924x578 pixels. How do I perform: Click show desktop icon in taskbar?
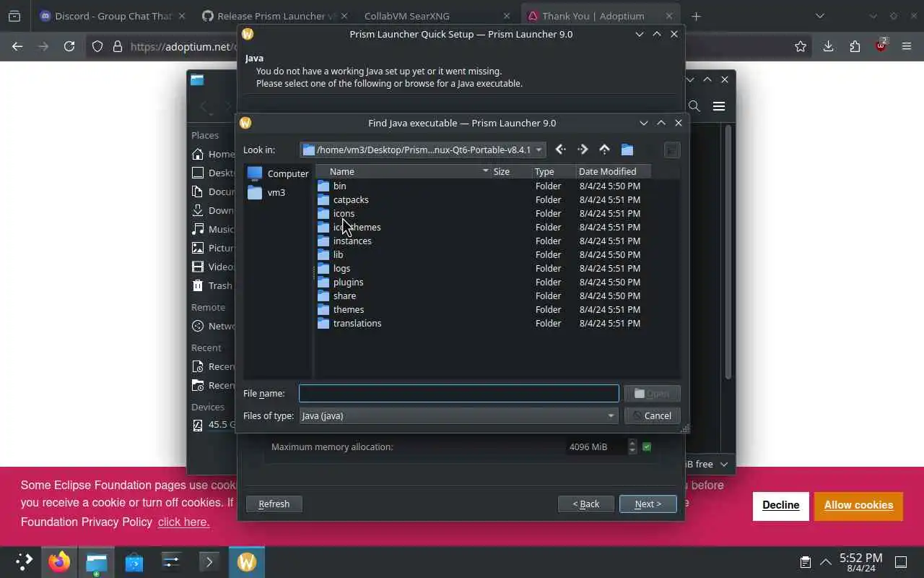pos(901,562)
